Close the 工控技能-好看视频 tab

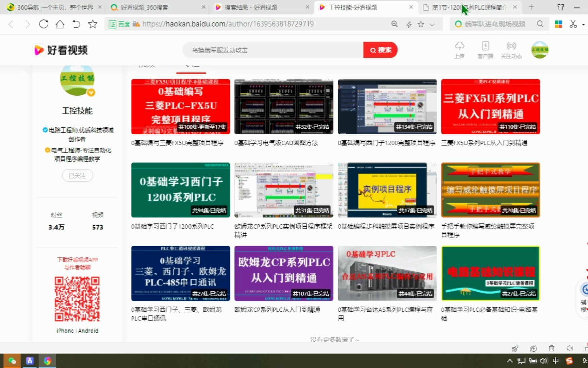[x=411, y=7]
